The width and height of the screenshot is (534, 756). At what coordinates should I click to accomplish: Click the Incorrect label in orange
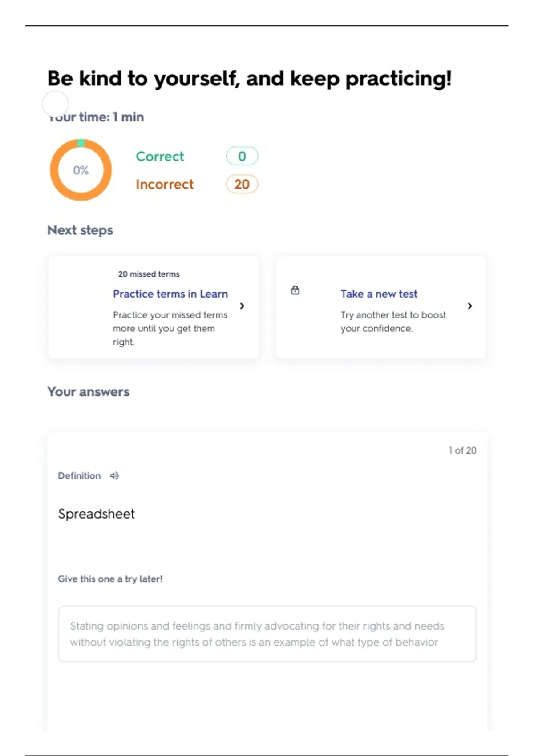(x=165, y=184)
